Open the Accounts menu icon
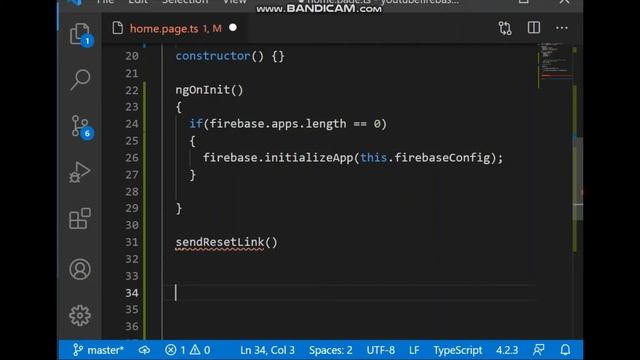This screenshot has width=640, height=360. tap(80, 269)
